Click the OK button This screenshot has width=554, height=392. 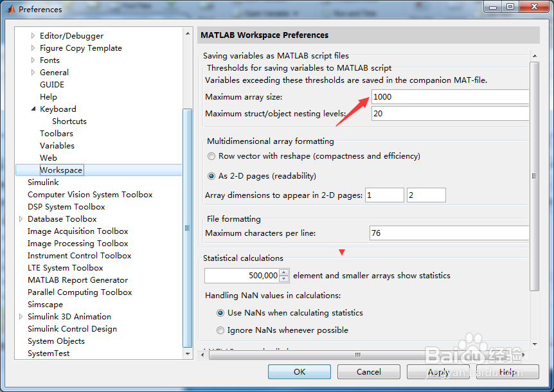point(299,372)
